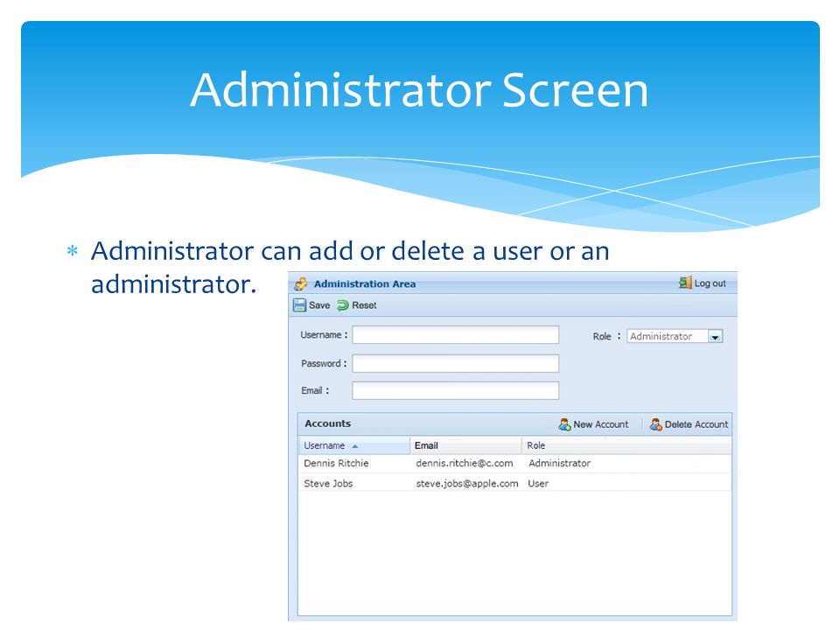Focus the Email input field
This screenshot has width=840, height=630.
point(455,390)
